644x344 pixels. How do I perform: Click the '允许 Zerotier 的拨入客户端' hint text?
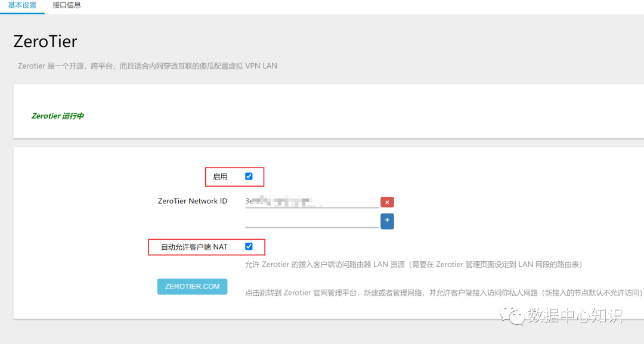(x=414, y=264)
